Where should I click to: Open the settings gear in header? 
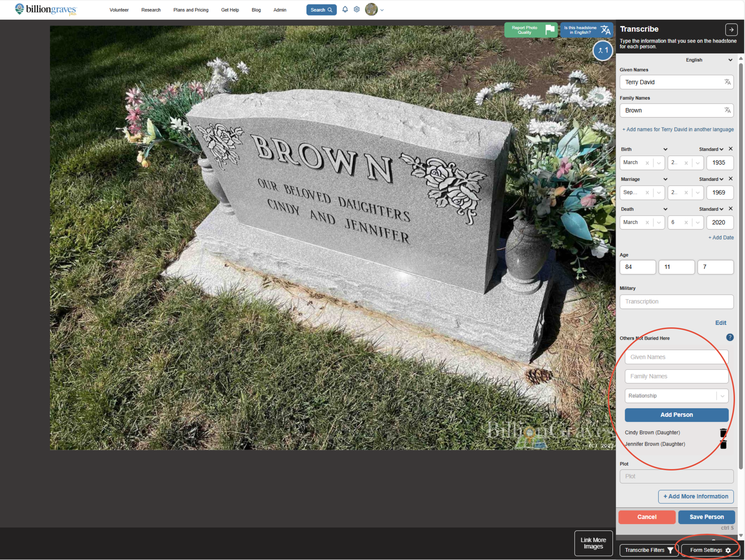[357, 10]
